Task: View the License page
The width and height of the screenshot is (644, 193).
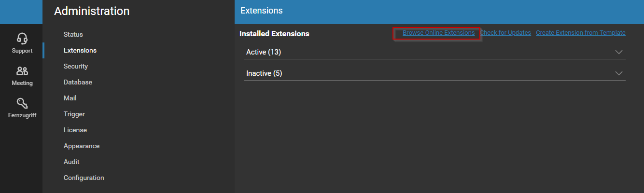Action: [x=75, y=130]
